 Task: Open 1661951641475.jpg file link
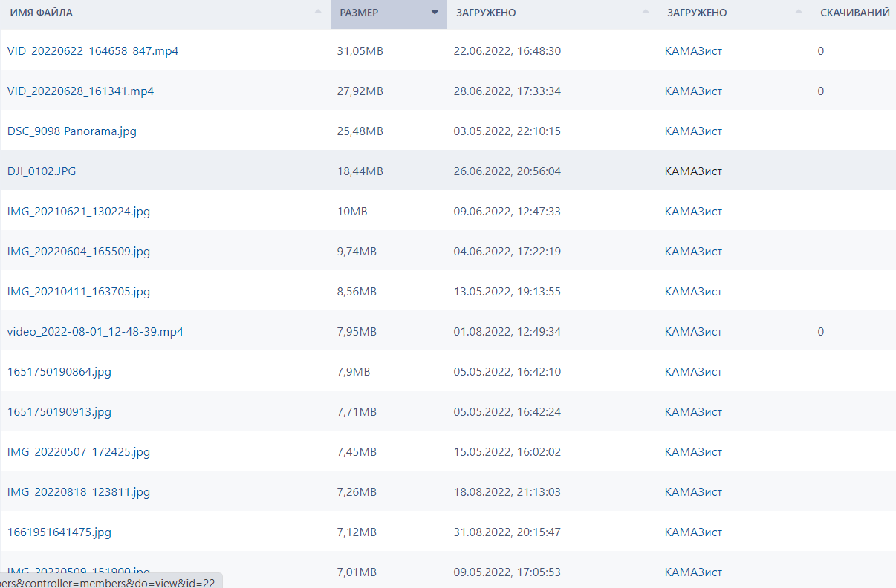coord(59,532)
